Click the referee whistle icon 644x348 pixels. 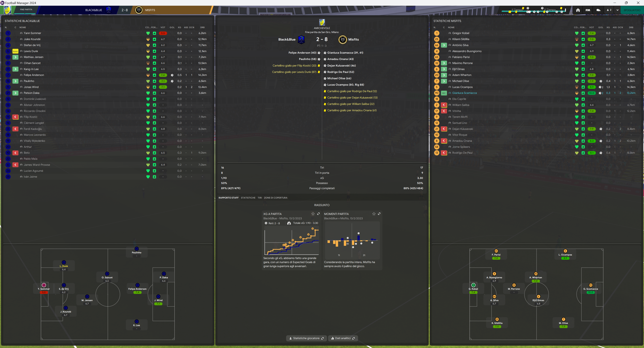pos(599,10)
